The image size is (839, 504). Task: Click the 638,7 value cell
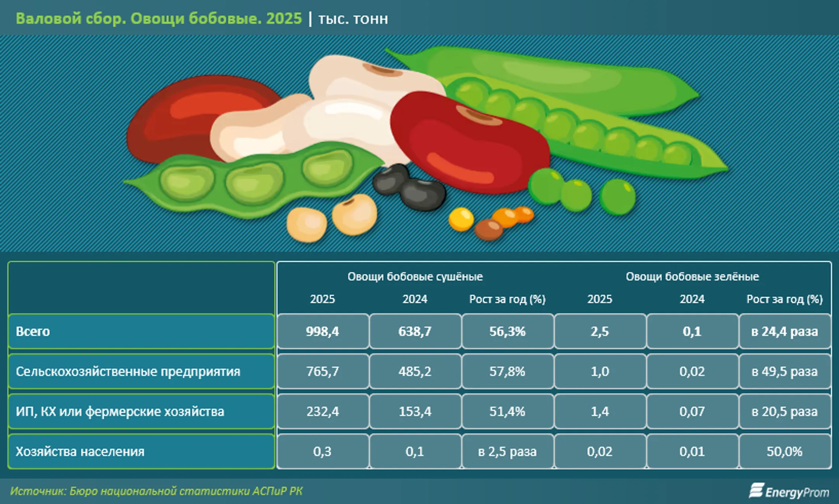click(415, 331)
